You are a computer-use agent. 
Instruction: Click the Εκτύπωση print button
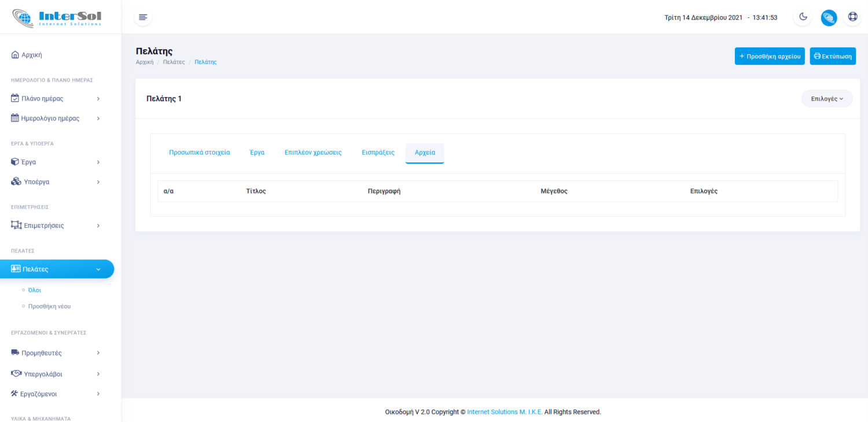tap(832, 56)
